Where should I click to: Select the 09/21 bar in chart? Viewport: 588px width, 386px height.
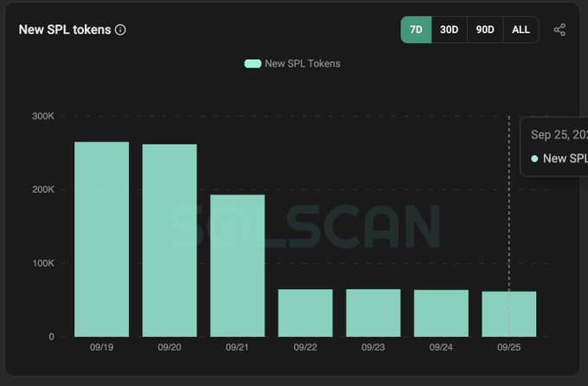tap(238, 266)
